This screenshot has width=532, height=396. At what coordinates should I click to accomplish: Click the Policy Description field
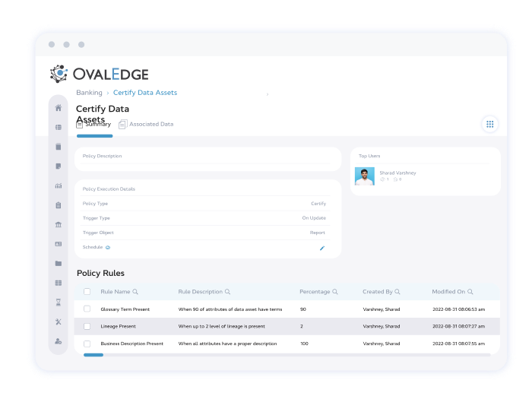click(208, 159)
